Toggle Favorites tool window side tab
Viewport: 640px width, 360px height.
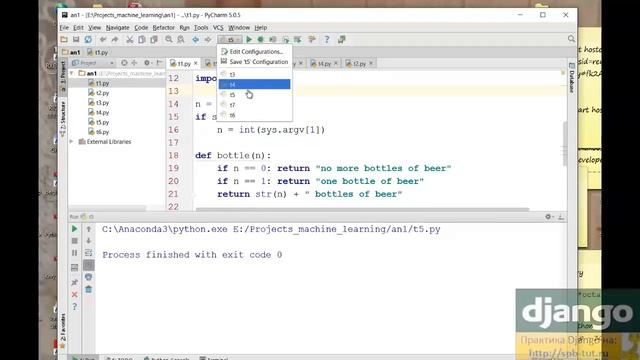[62, 330]
